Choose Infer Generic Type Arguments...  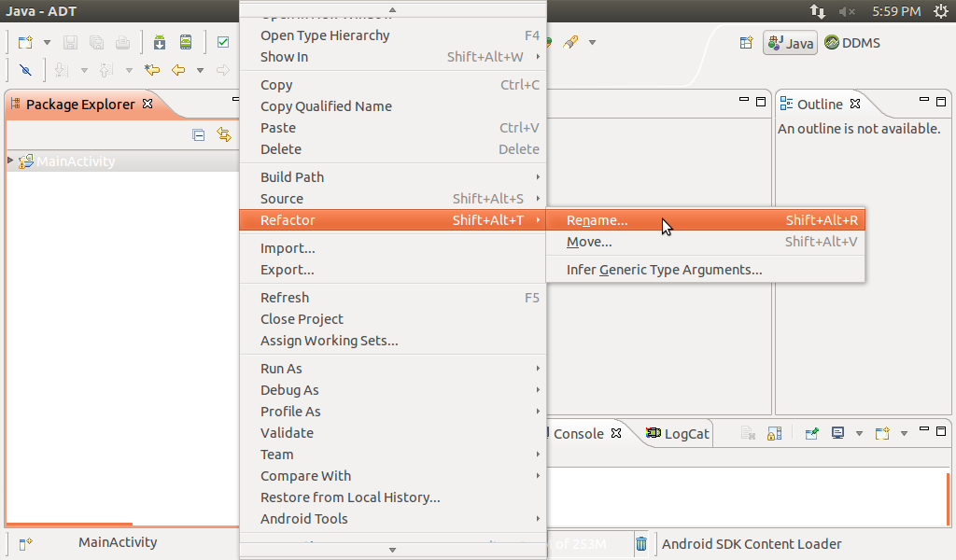[706, 270]
